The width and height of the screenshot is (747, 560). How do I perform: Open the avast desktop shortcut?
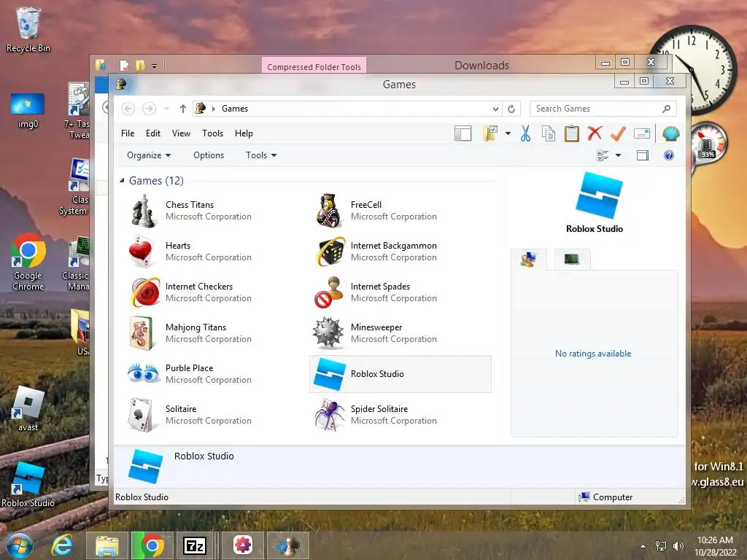(28, 408)
